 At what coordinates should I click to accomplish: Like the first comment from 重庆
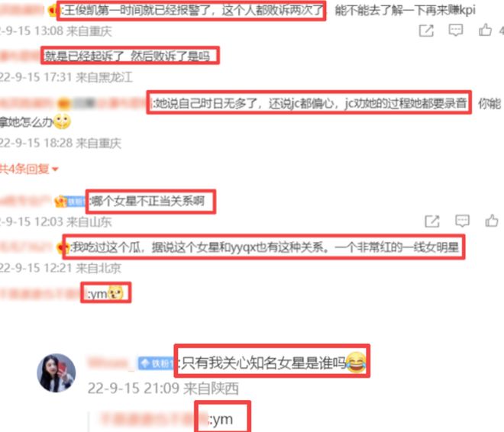pos(485,31)
